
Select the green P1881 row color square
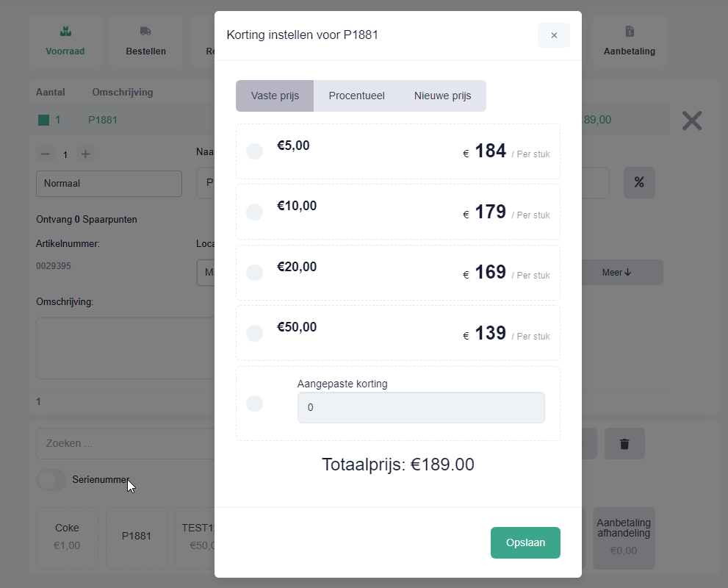pyautogui.click(x=43, y=121)
